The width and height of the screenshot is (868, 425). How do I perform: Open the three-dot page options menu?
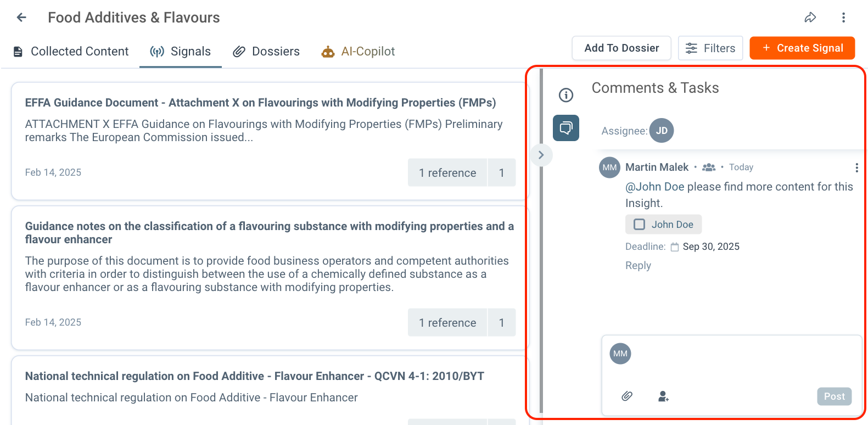pyautogui.click(x=843, y=18)
